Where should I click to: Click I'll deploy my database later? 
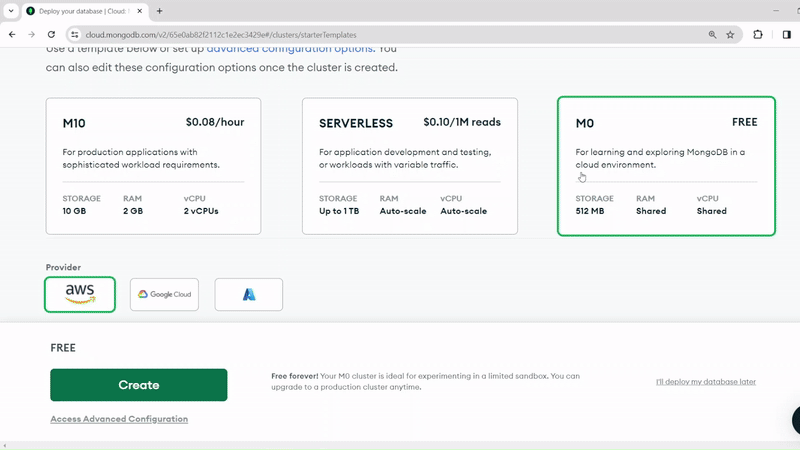click(705, 382)
